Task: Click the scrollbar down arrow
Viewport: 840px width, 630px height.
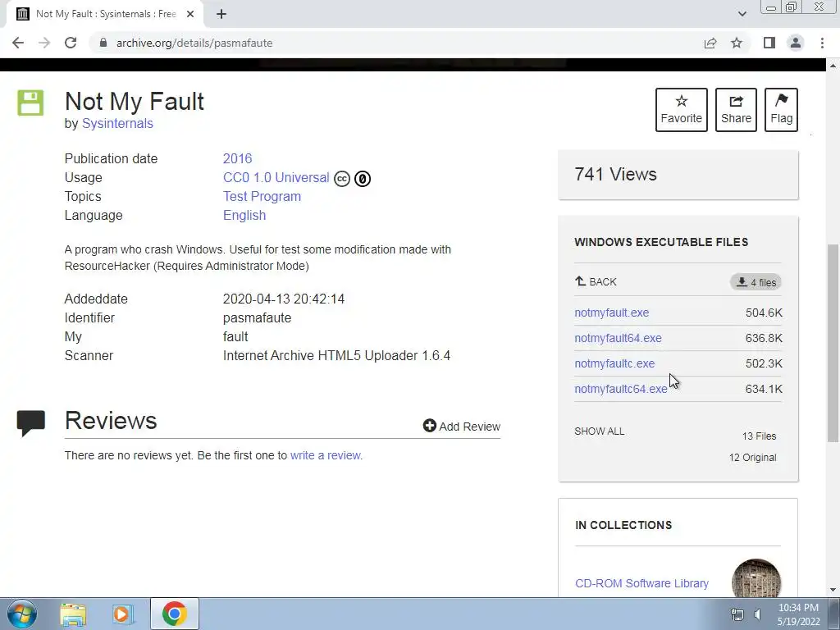Action: pyautogui.click(x=833, y=590)
